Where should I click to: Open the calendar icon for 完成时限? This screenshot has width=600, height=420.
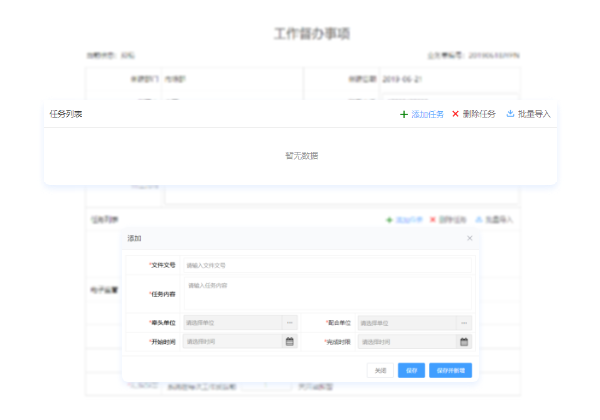[x=464, y=341]
